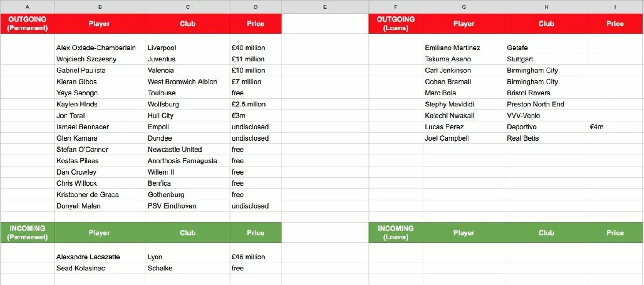Image resolution: width=644 pixels, height=285 pixels.
Task: Click the Kieran Gibbs player cell
Action: pyautogui.click(x=76, y=82)
